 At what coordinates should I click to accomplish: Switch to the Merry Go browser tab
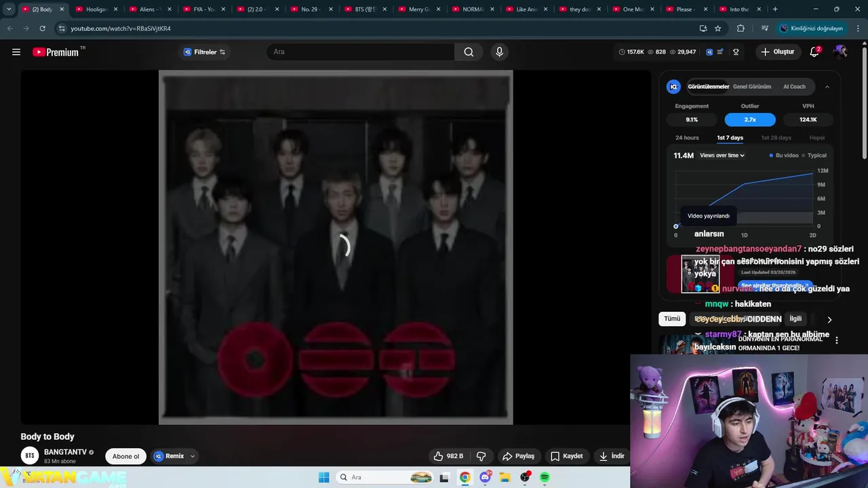click(419, 9)
